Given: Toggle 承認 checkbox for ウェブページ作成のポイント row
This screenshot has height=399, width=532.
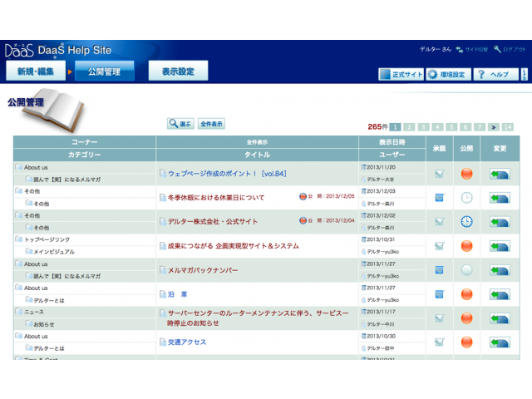Looking at the screenshot, I should [439, 174].
